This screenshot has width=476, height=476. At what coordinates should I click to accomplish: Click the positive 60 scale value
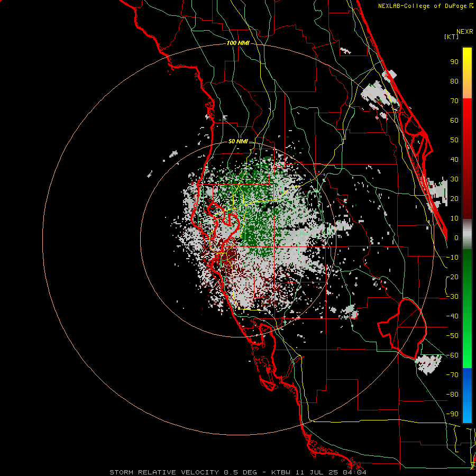point(454,120)
